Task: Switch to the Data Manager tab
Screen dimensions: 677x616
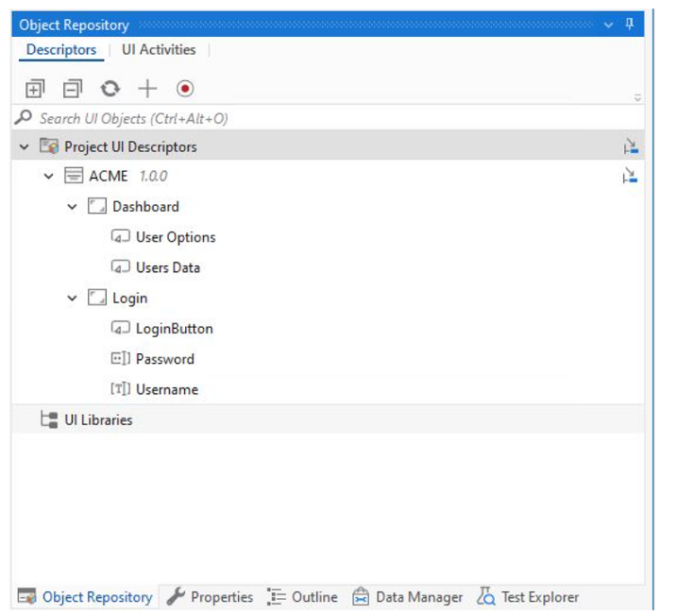Action: (x=408, y=597)
